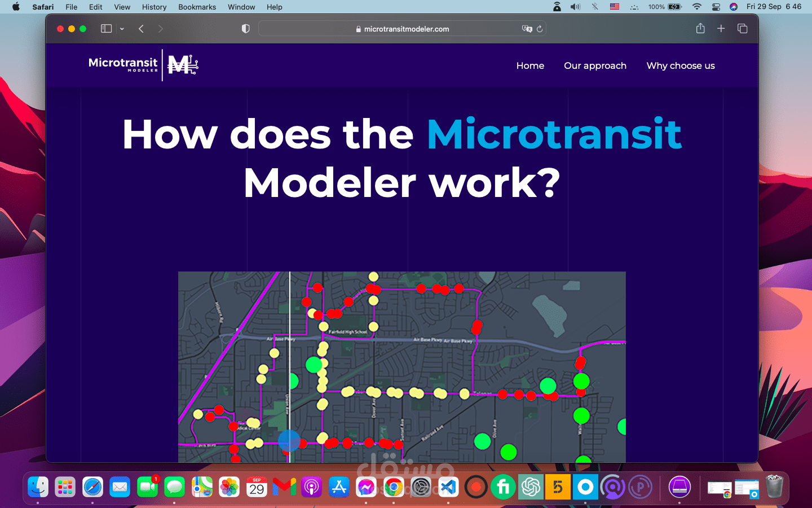Screen dimensions: 812x508
Task: Open Safari from the Dock
Action: [92, 487]
